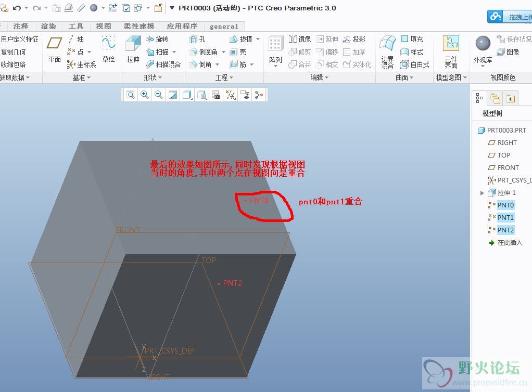Screen dimensions: 532x392
Task: Switch to the 注释 ribbon tab
Action: coord(21,26)
